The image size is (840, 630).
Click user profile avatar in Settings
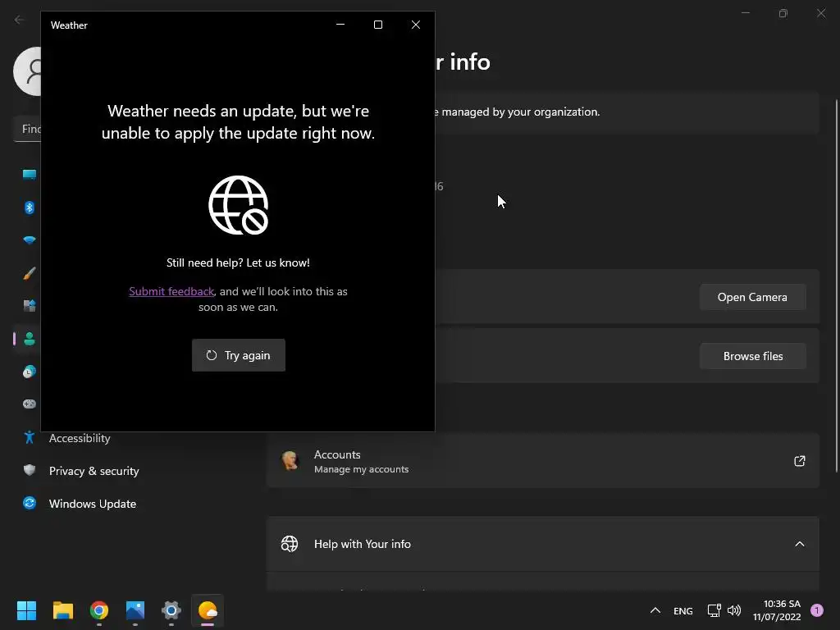27,71
